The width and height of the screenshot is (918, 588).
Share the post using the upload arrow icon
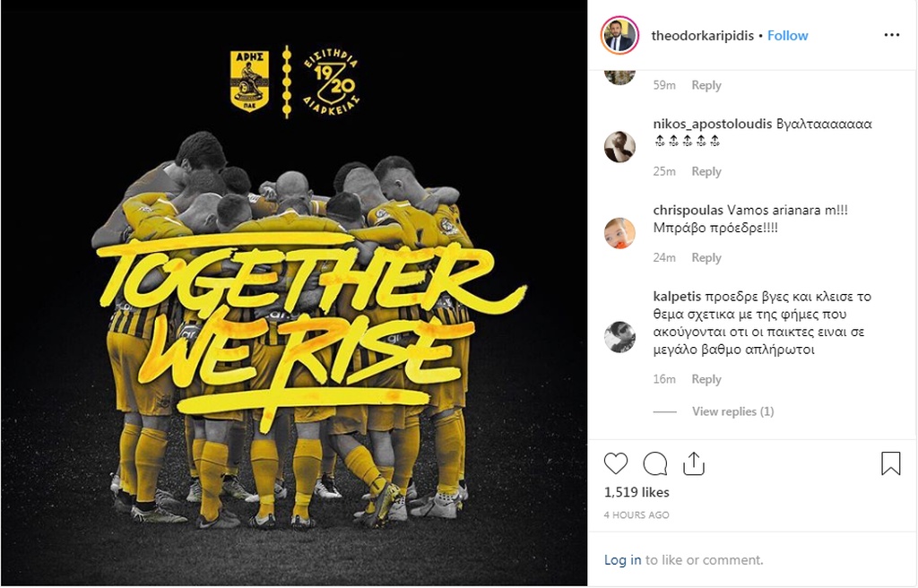pyautogui.click(x=694, y=463)
